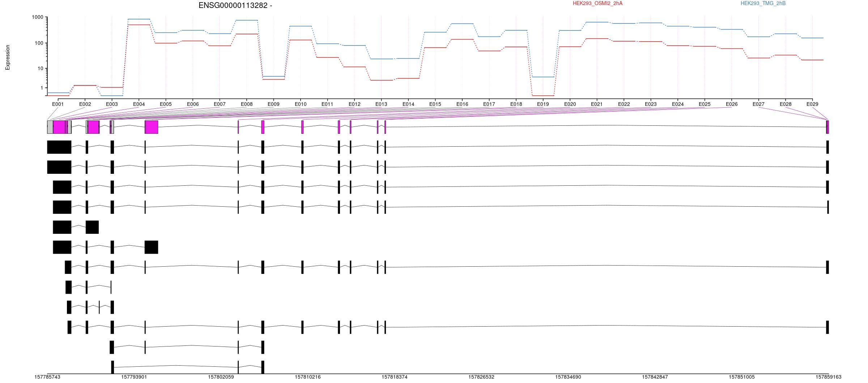The width and height of the screenshot is (868, 383).
Task: Click exon label E022
Action: (624, 104)
